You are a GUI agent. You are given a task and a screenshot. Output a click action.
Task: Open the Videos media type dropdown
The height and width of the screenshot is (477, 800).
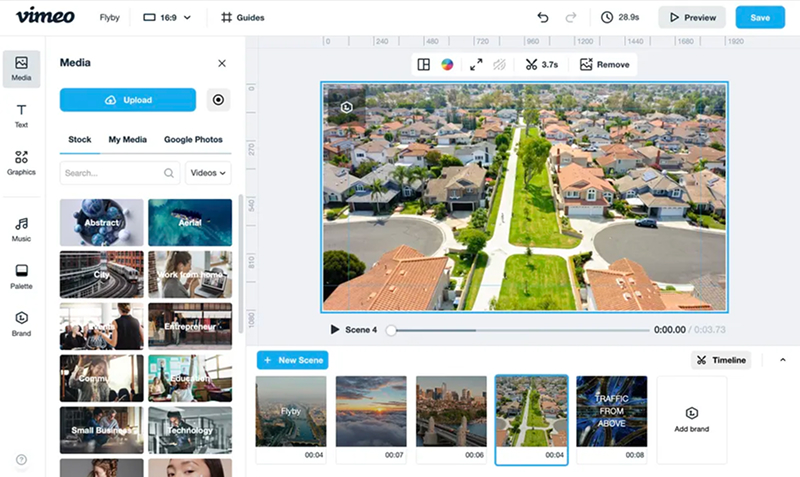[x=208, y=173]
